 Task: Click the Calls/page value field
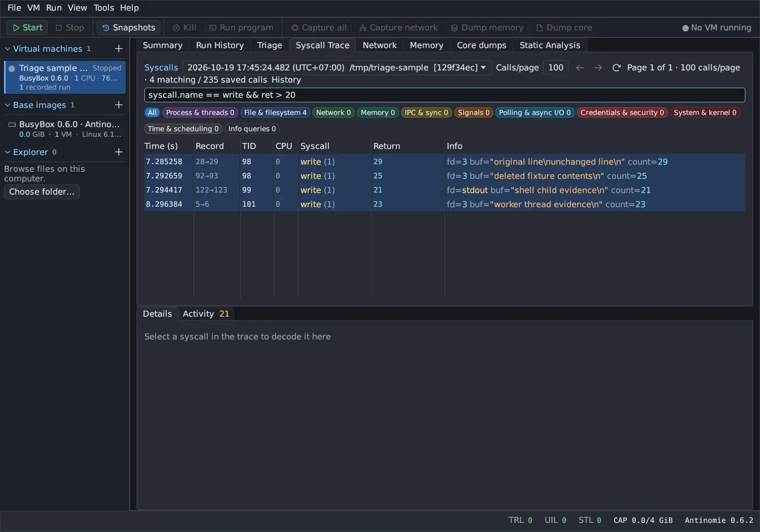[556, 67]
